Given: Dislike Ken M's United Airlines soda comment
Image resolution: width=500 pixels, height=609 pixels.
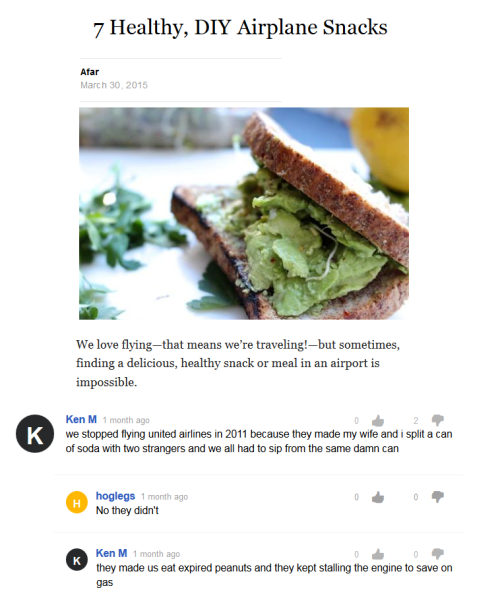Looking at the screenshot, I should click(x=437, y=420).
